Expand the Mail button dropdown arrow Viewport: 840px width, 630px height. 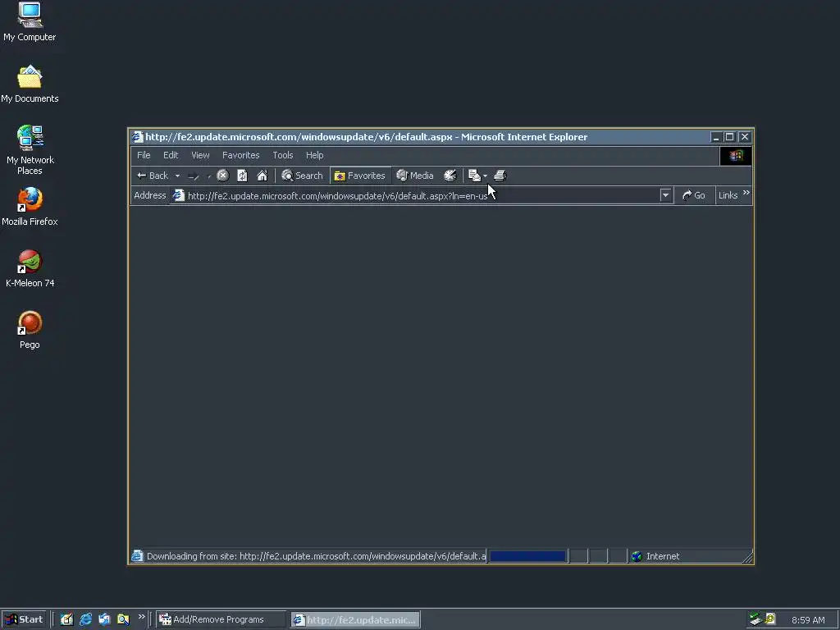(485, 176)
